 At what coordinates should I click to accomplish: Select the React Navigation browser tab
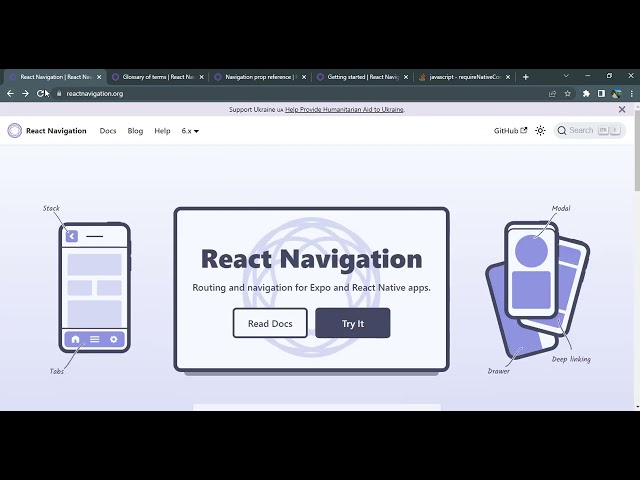point(55,77)
